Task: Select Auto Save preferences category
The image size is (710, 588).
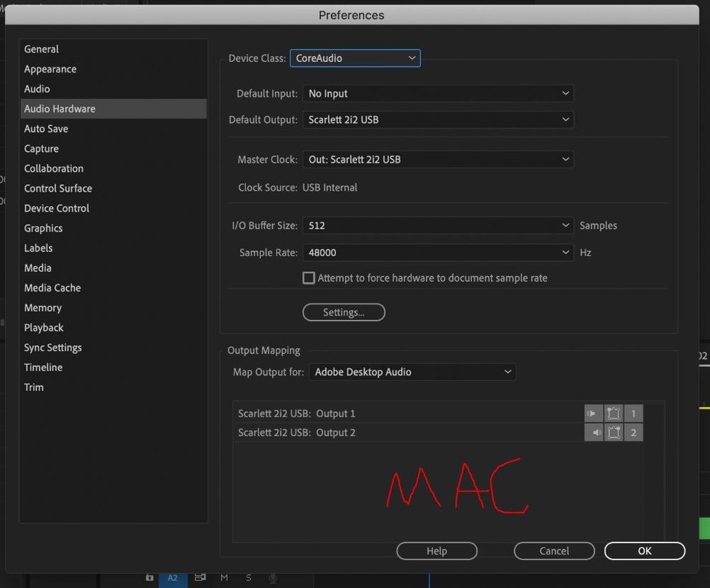Action: [x=113, y=129]
